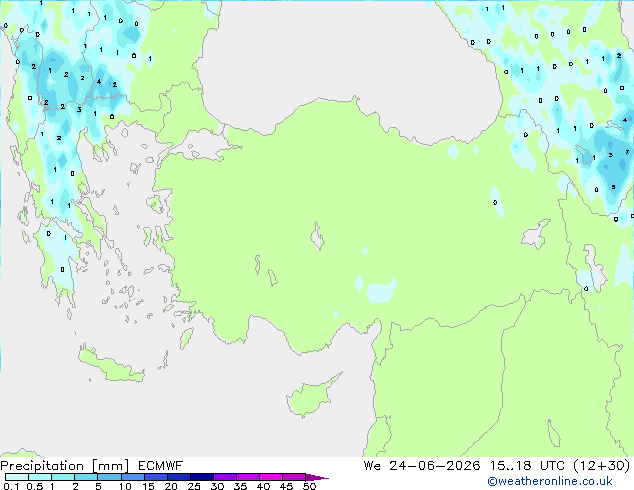Click the '10' legend value
This screenshot has width=634, height=490.
click(x=125, y=486)
